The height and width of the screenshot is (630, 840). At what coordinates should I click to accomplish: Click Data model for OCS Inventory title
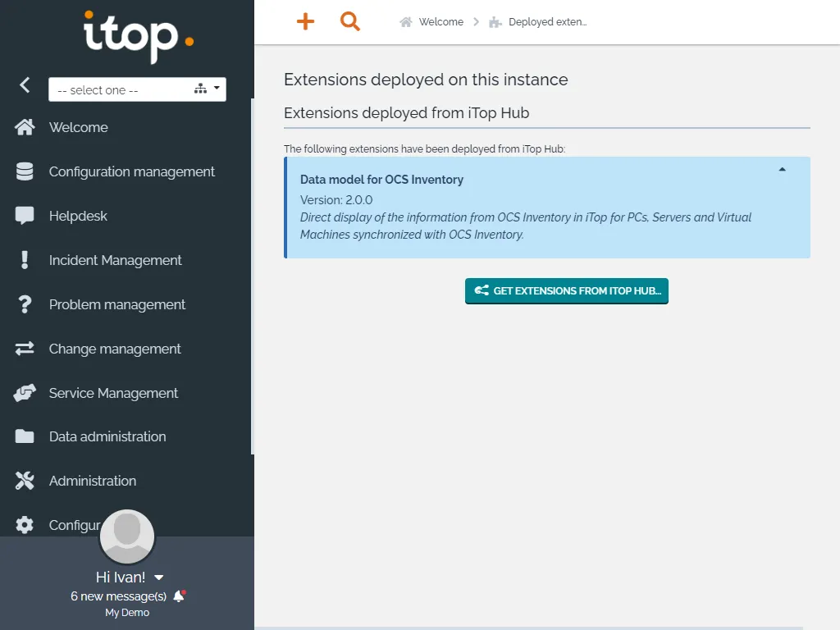pyautogui.click(x=381, y=180)
